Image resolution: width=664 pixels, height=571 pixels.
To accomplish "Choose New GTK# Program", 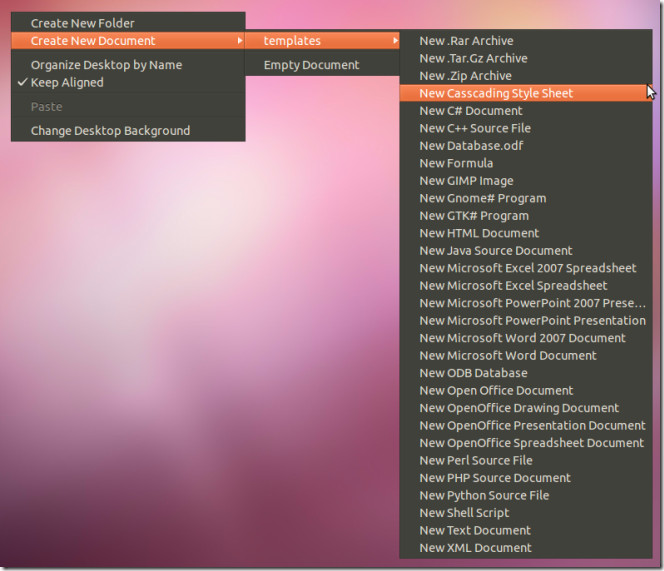I will (x=526, y=216).
